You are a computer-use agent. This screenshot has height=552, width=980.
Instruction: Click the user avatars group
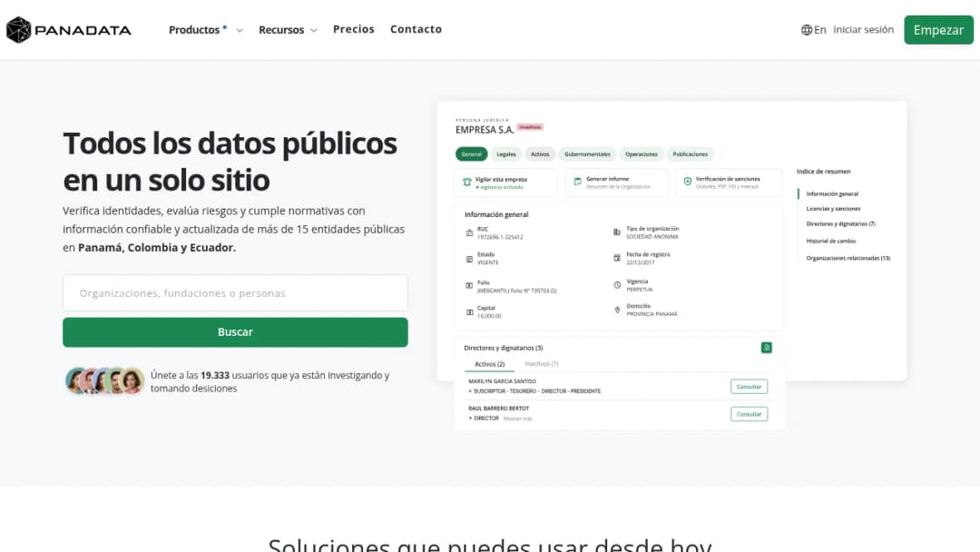point(105,380)
